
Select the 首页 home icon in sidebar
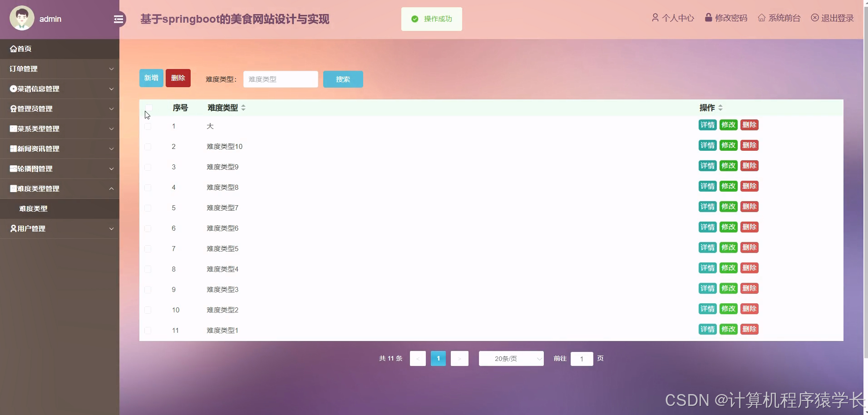point(13,49)
